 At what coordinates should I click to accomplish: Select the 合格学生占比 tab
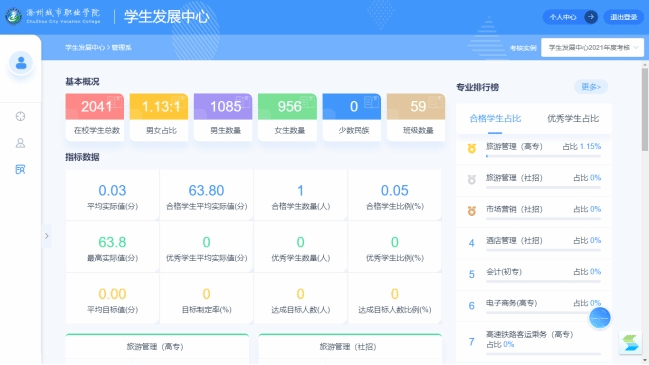click(495, 119)
